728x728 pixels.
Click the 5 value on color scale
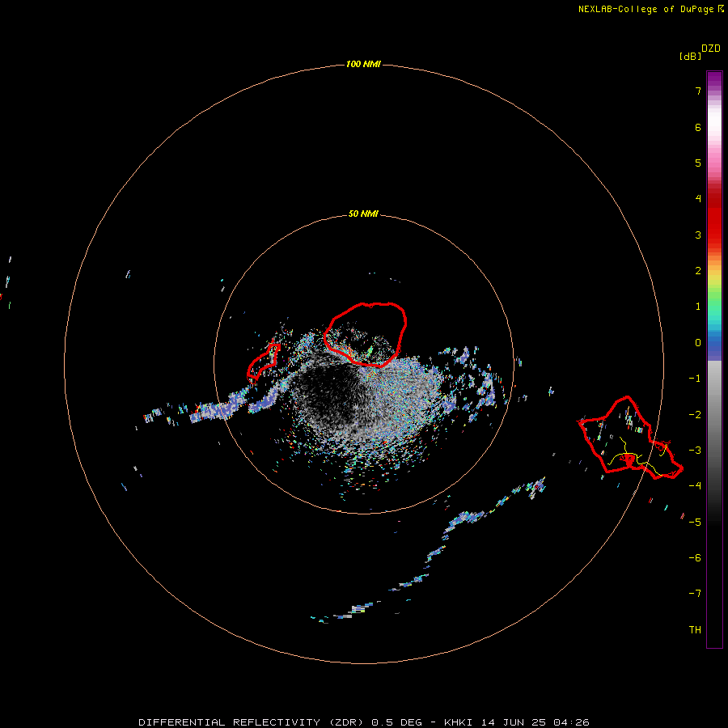click(698, 163)
